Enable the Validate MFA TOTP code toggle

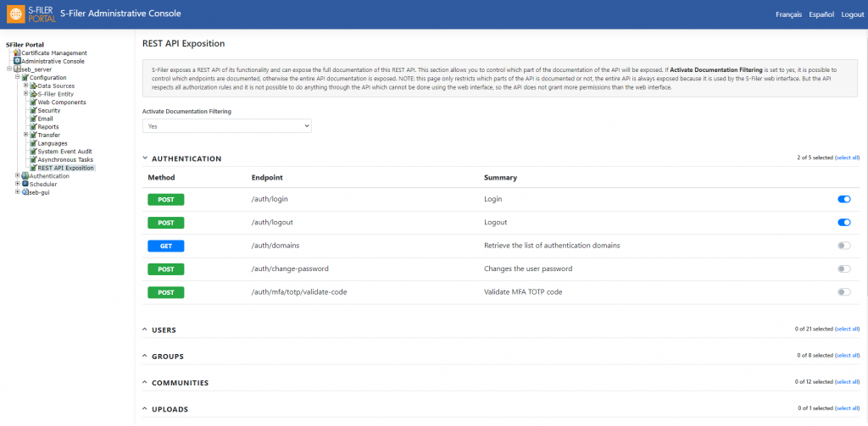pos(844,292)
